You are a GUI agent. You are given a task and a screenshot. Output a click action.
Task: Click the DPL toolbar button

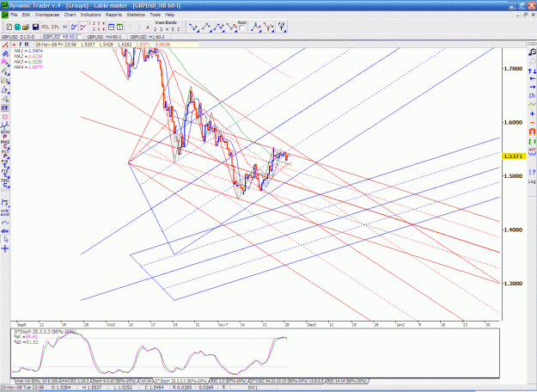pos(55,27)
